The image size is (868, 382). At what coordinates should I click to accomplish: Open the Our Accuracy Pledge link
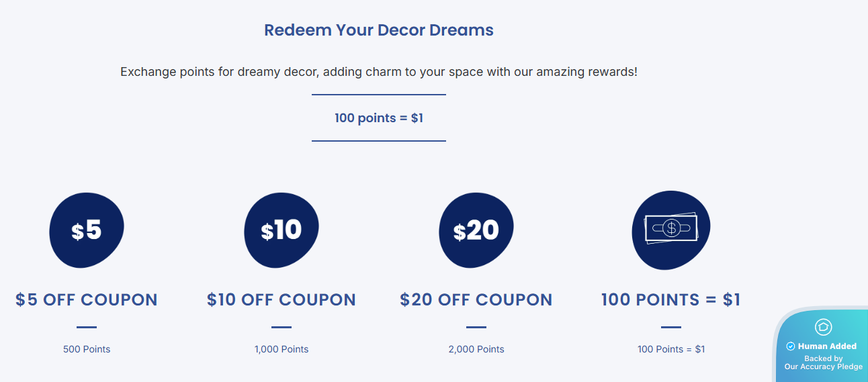point(823,367)
